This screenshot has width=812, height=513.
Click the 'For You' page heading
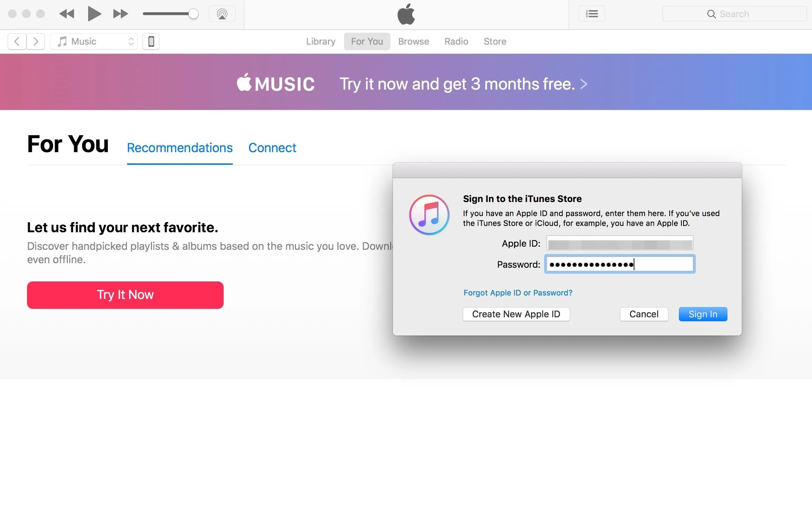(68, 144)
